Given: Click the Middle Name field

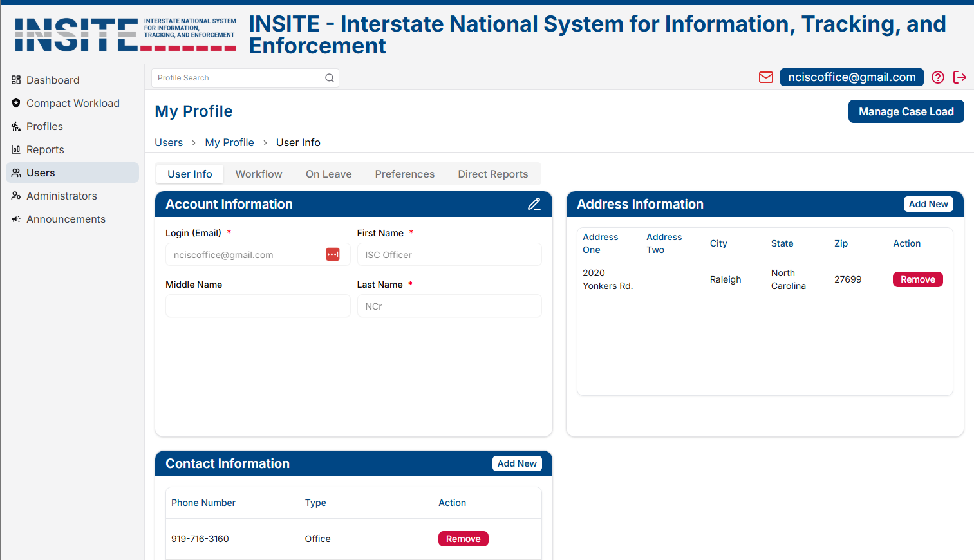Looking at the screenshot, I should tap(258, 306).
